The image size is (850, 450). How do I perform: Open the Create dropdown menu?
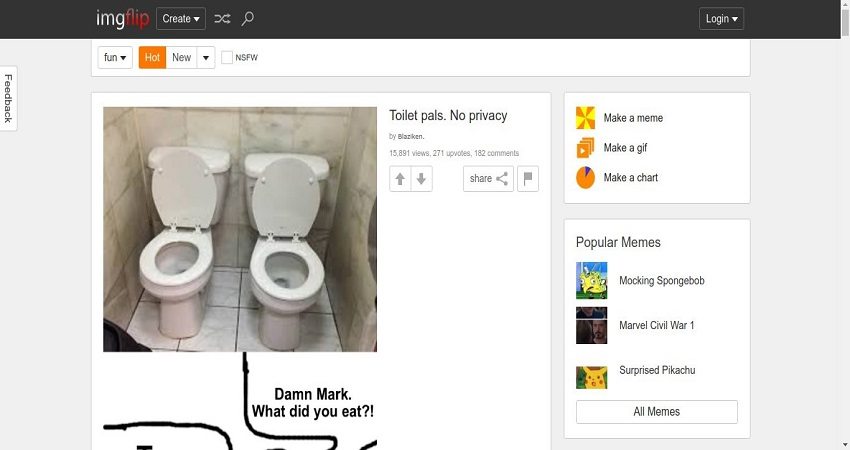[181, 18]
